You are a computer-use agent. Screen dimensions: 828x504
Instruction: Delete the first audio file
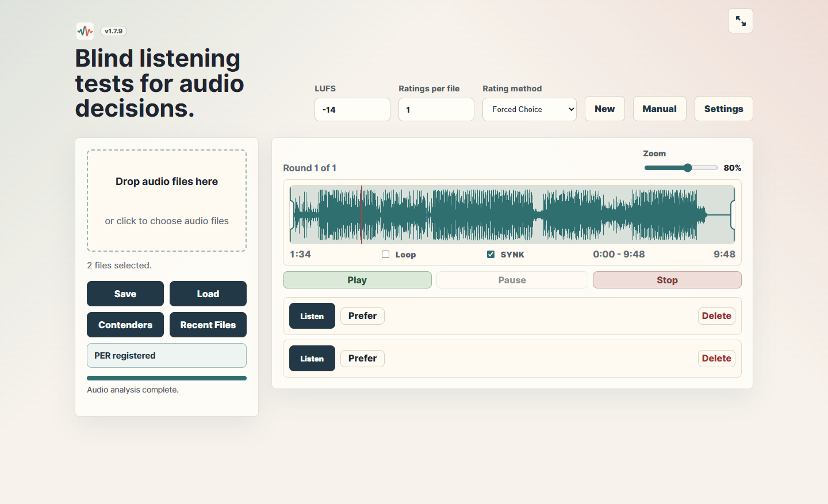[x=716, y=316]
